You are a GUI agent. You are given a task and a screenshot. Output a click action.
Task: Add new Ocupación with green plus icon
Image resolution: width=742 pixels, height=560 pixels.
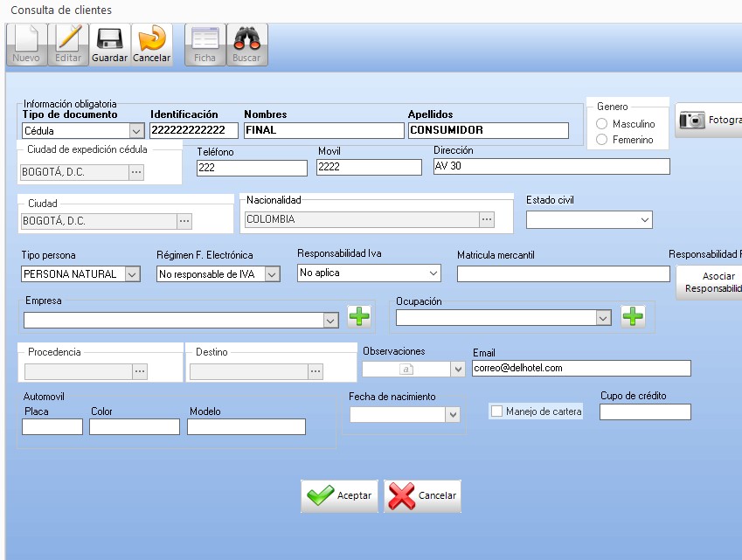[633, 316]
